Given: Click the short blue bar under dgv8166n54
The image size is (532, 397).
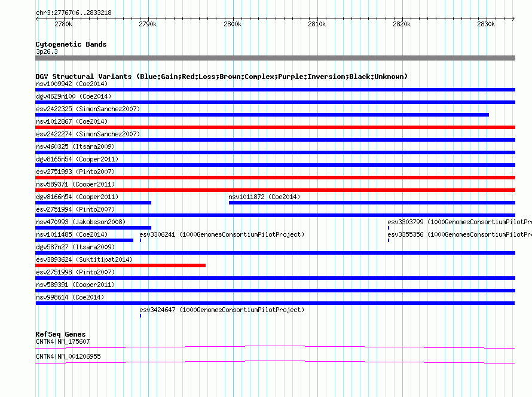Looking at the screenshot, I should pos(93,203).
